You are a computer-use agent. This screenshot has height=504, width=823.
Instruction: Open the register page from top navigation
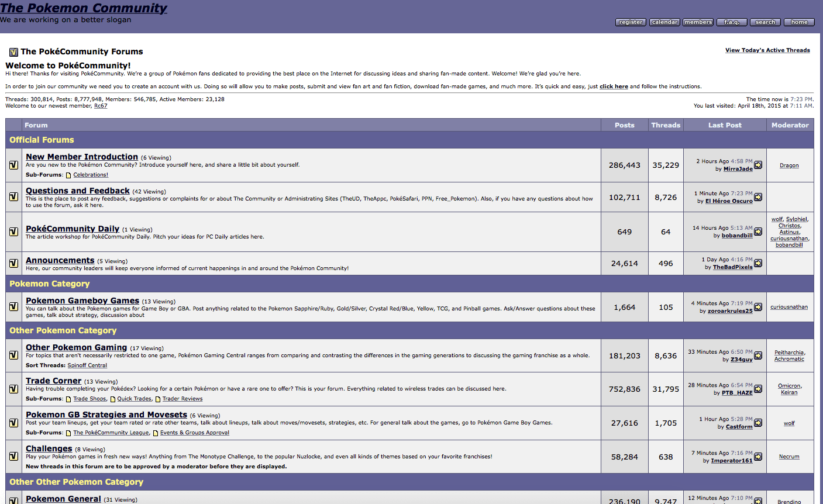(x=631, y=22)
